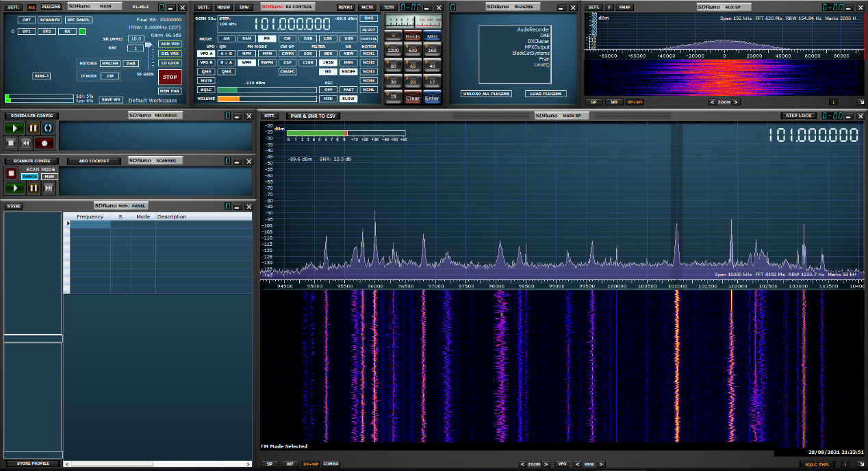868x471 pixels.
Task: Select the 630 band key on the keypad
Action: [412, 50]
